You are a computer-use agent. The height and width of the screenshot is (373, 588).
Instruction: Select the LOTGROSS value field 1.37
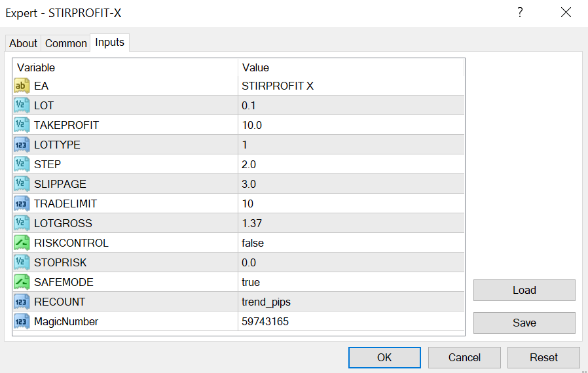[x=351, y=223]
